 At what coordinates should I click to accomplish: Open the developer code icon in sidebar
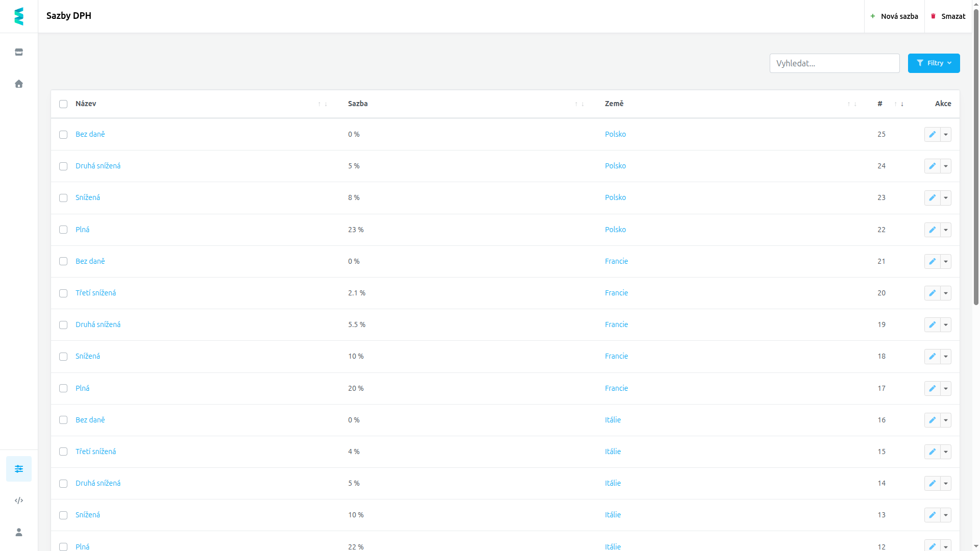coord(19,500)
